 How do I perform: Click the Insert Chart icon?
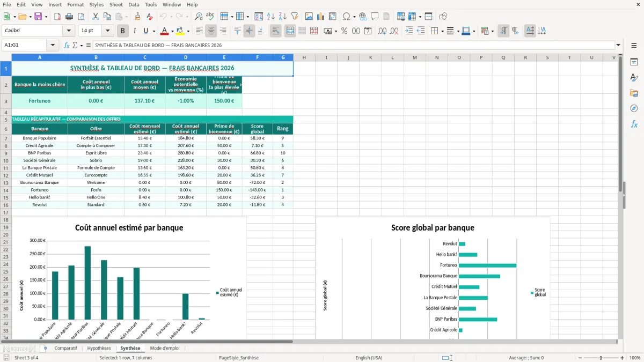(x=320, y=17)
